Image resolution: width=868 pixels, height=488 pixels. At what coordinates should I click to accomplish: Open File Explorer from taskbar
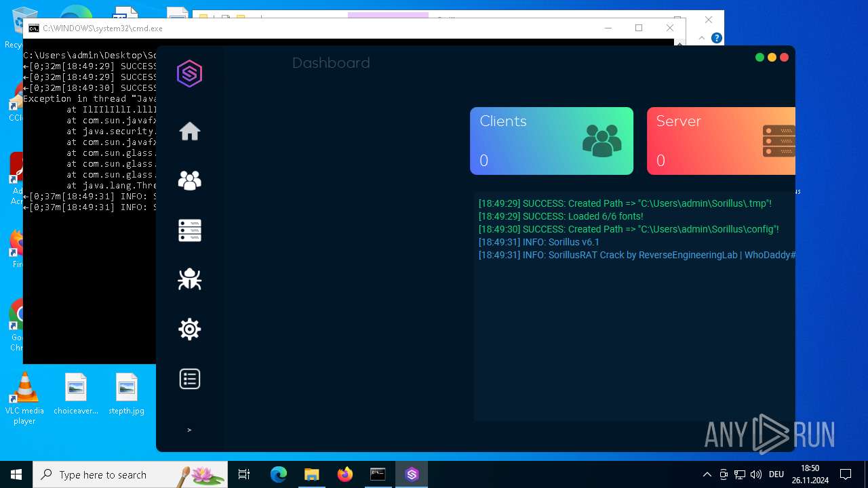point(312,474)
